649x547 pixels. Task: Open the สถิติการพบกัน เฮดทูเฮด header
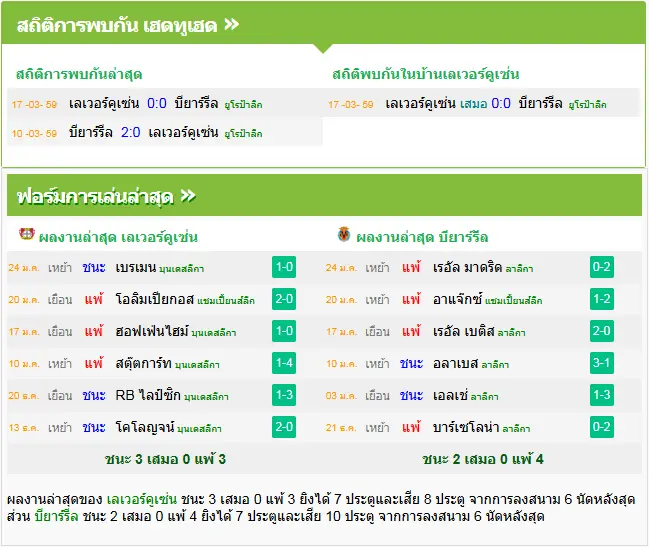click(323, 23)
